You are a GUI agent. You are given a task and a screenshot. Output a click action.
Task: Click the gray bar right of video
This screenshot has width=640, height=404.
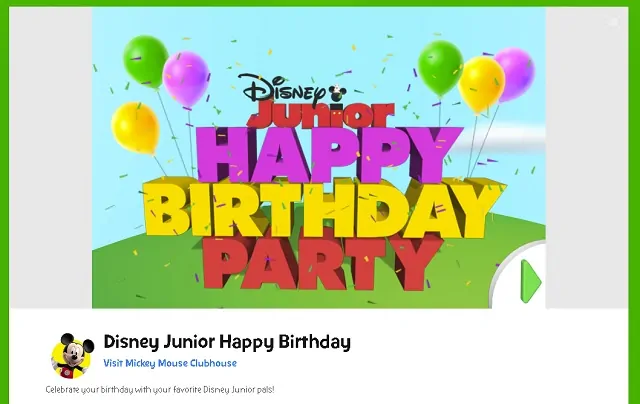pyautogui.click(x=587, y=158)
